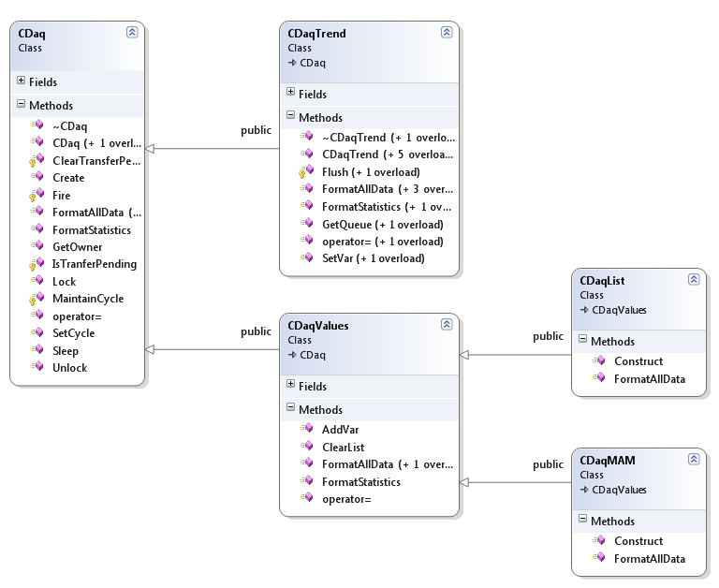Screen dimensions: 719x588
Task: Collapse the Methods section in CDaq
Action: click(x=22, y=105)
